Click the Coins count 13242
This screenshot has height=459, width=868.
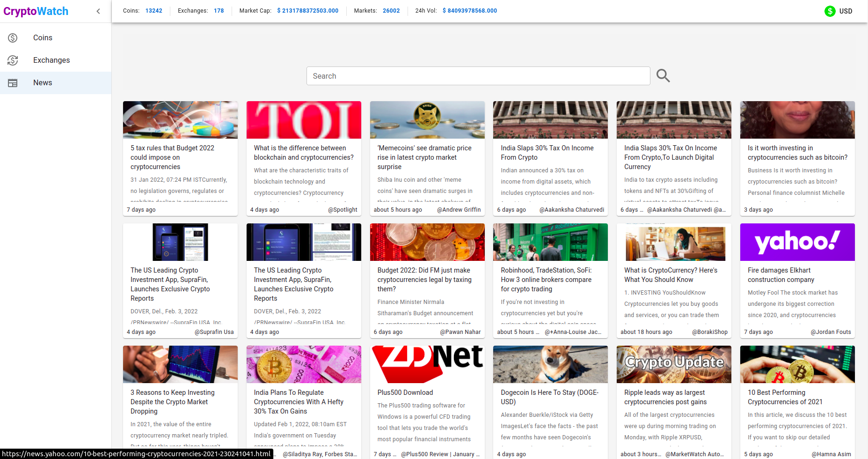tap(153, 11)
